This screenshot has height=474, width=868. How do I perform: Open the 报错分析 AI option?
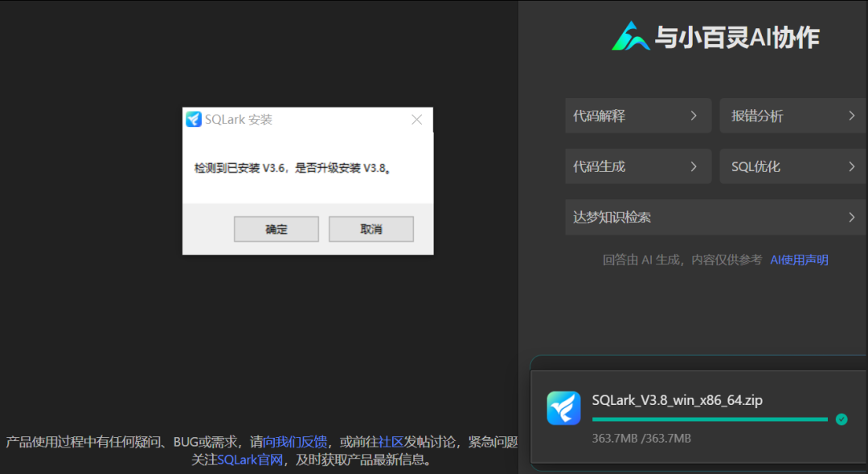792,116
